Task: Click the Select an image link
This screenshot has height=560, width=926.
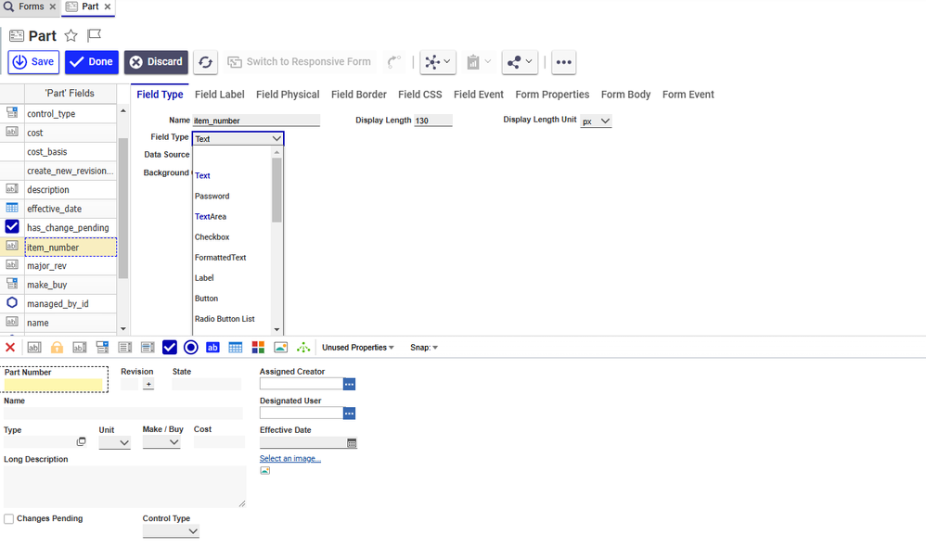Action: 290,459
